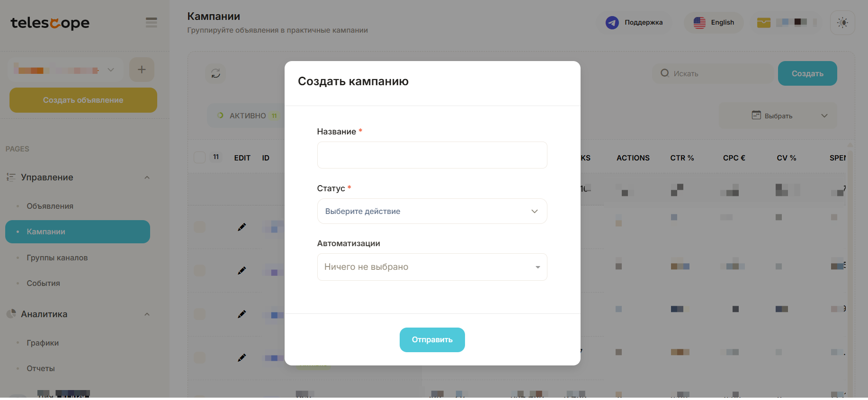Click the first row pencil edit icon
Screen dimensions: 868x400
pyautogui.click(x=242, y=227)
